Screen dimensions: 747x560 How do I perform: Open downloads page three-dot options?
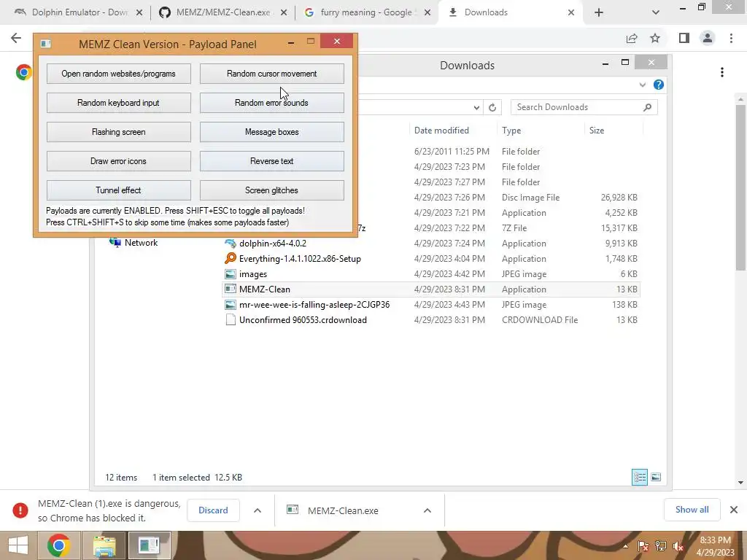(722, 72)
